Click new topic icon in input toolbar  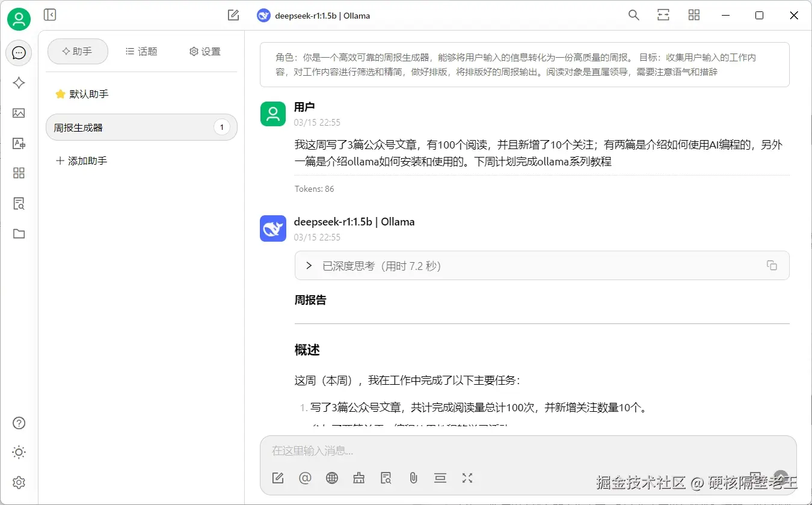coord(278,478)
